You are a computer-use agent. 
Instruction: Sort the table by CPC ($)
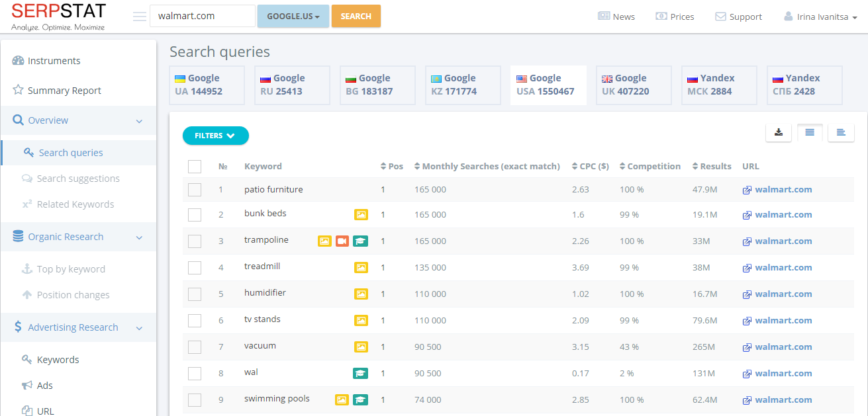(x=591, y=166)
